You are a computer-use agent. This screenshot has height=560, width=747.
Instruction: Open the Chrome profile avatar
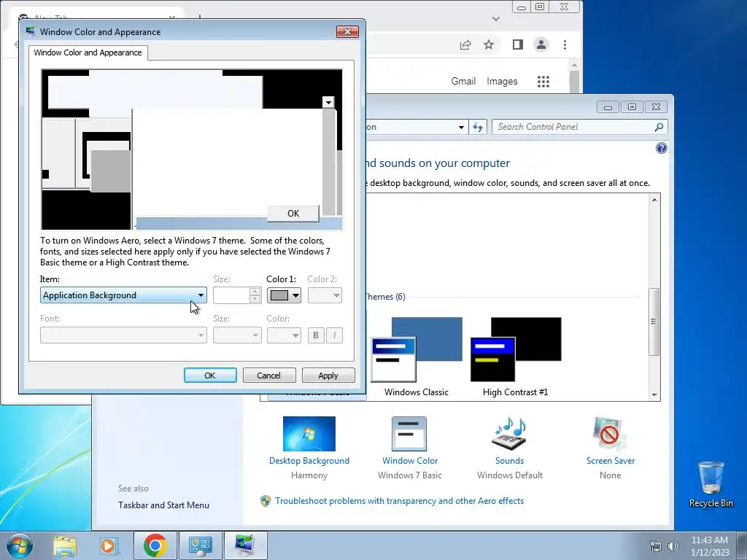[x=541, y=44]
